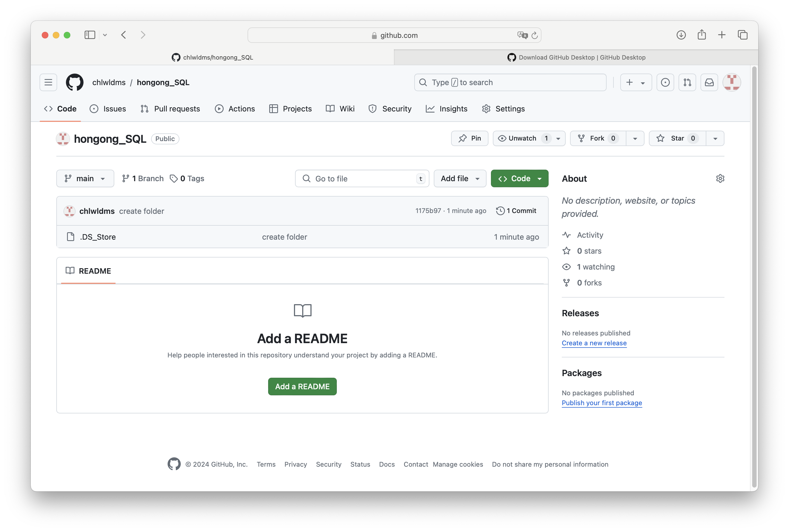
Task: Reload the page in address bar
Action: [534, 35]
